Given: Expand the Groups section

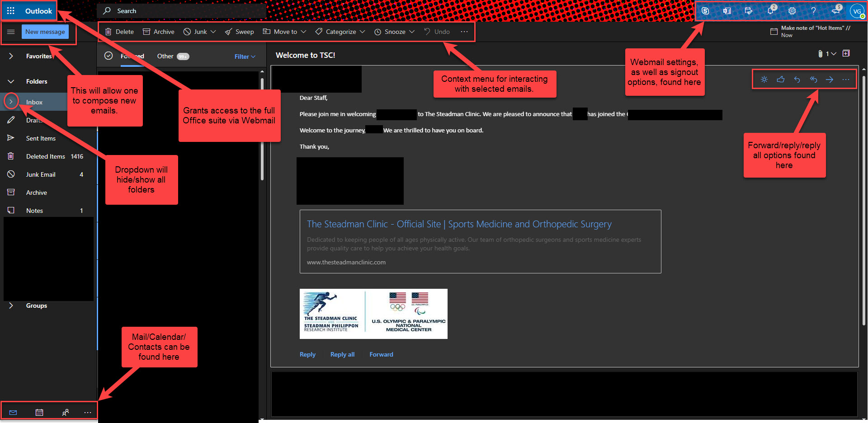Looking at the screenshot, I should point(11,305).
